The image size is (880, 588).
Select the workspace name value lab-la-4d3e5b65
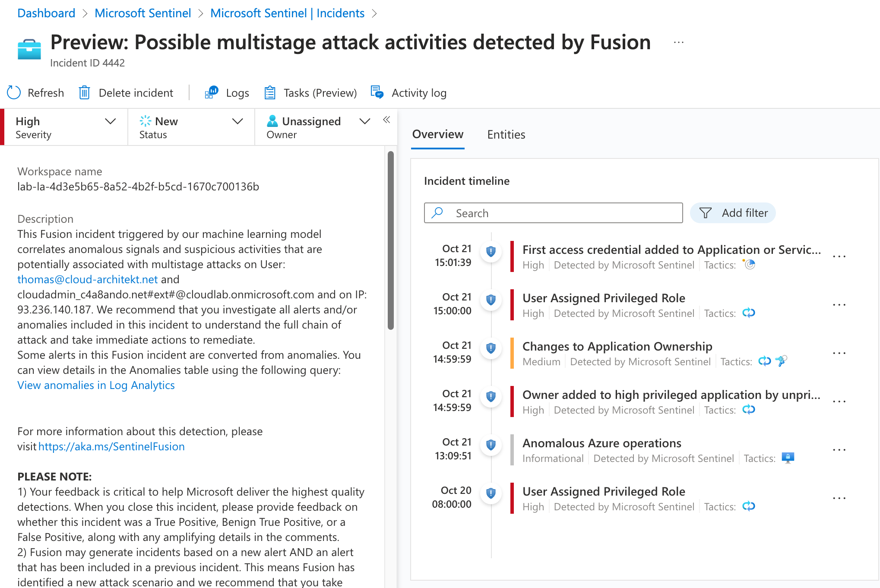tap(138, 187)
